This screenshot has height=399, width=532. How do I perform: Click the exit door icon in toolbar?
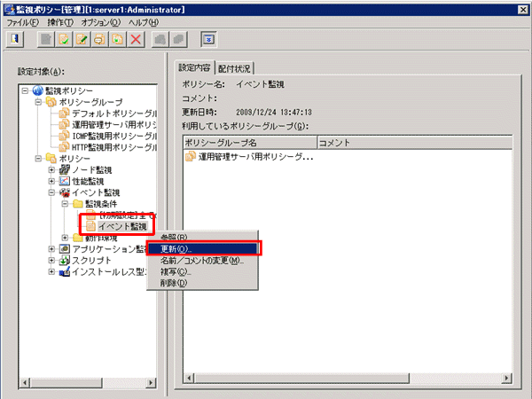(16, 39)
